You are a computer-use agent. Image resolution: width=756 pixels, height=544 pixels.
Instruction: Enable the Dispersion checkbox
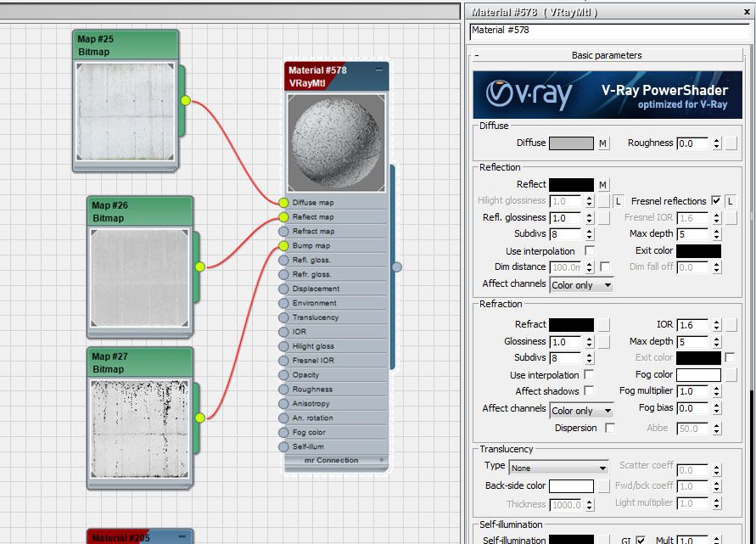(610, 427)
